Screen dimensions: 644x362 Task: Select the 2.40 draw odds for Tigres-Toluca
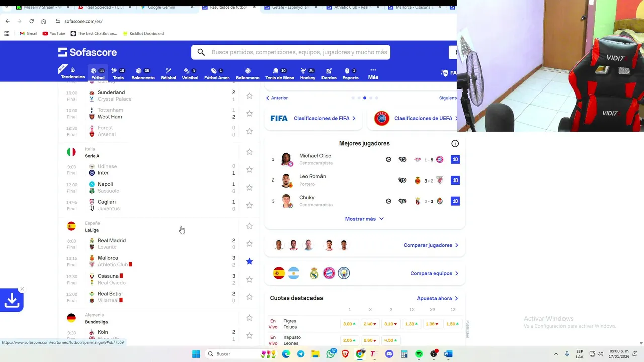pyautogui.click(x=370, y=324)
